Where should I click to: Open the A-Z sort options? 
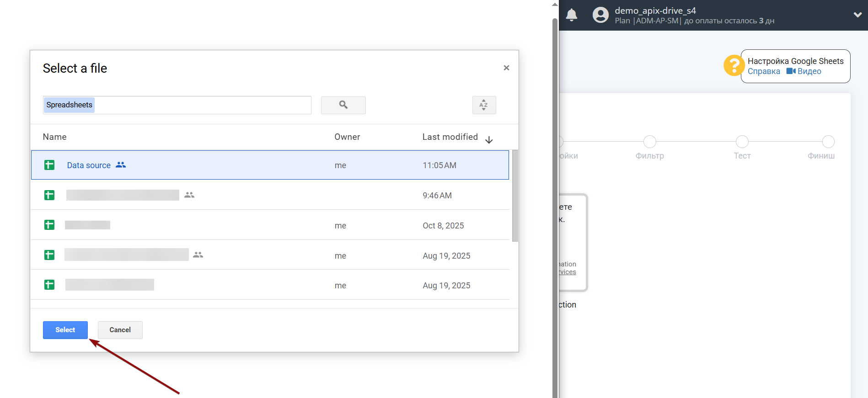(484, 105)
